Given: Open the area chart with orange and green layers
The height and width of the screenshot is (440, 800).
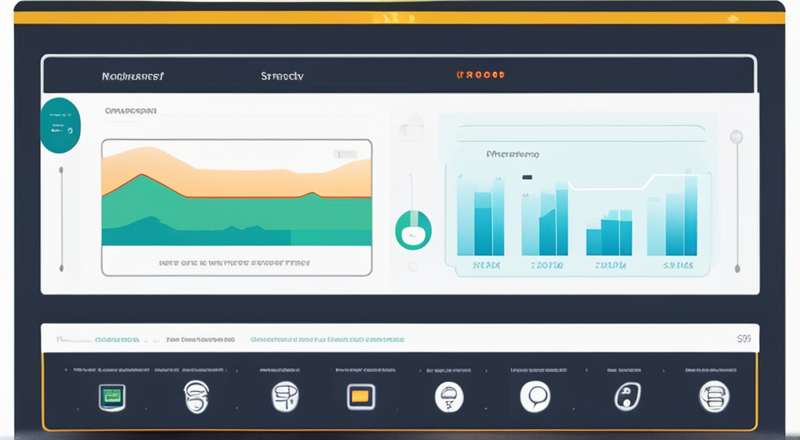Looking at the screenshot, I should coord(237,195).
